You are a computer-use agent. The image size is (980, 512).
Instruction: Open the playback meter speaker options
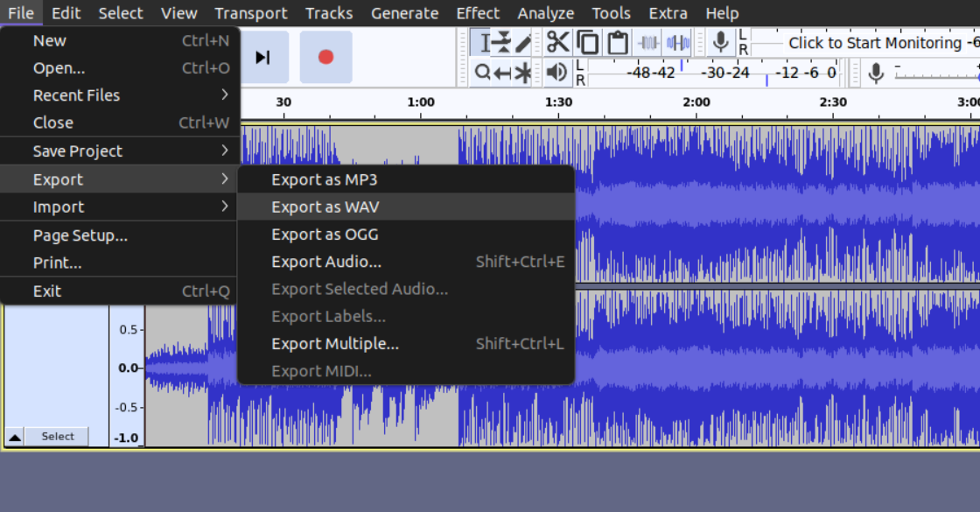[x=556, y=74]
